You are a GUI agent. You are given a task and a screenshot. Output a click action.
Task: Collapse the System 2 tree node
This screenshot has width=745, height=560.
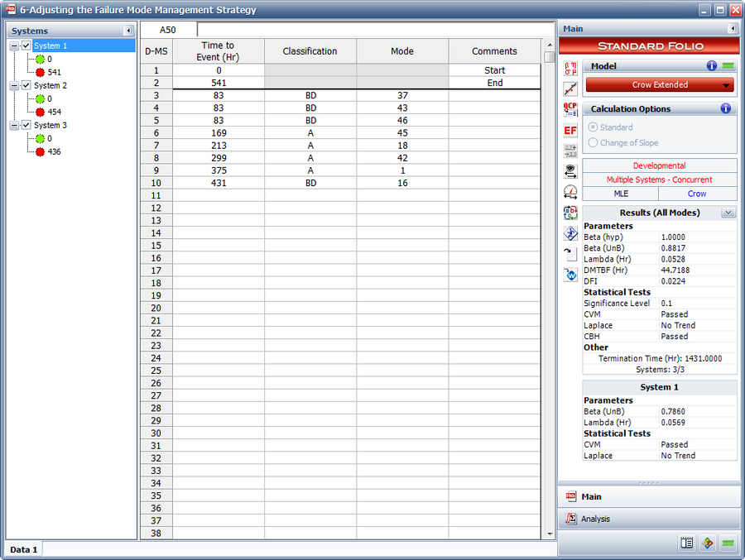click(x=14, y=85)
